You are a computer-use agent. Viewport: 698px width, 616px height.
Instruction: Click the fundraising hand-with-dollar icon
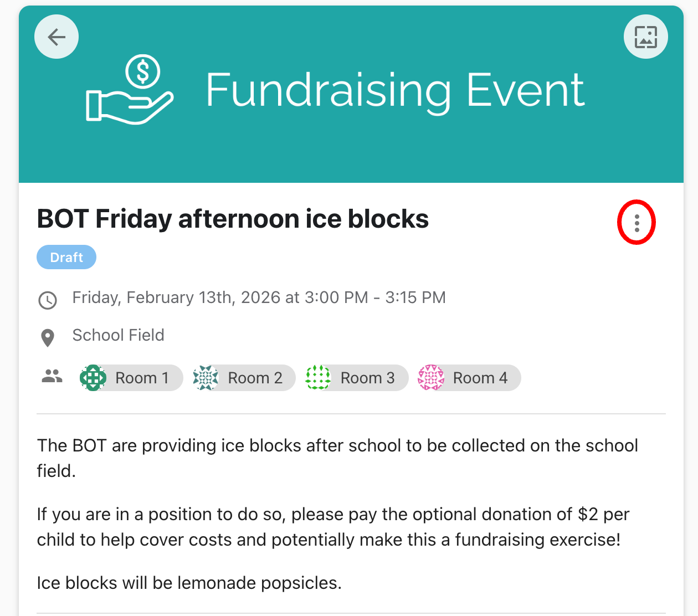(130, 89)
